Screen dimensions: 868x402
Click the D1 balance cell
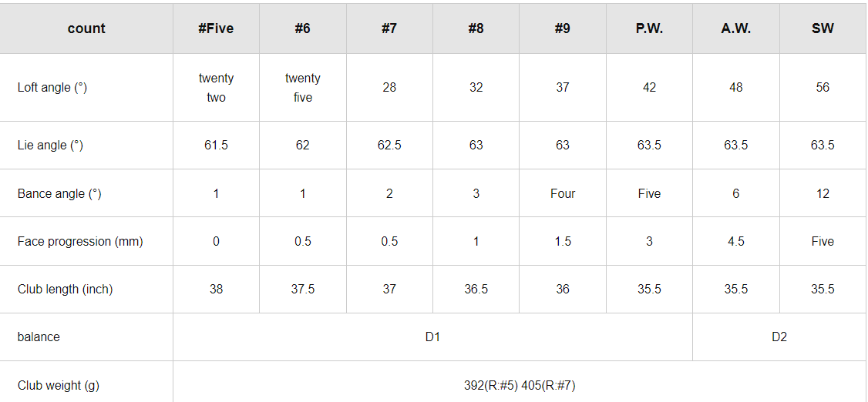coord(432,337)
